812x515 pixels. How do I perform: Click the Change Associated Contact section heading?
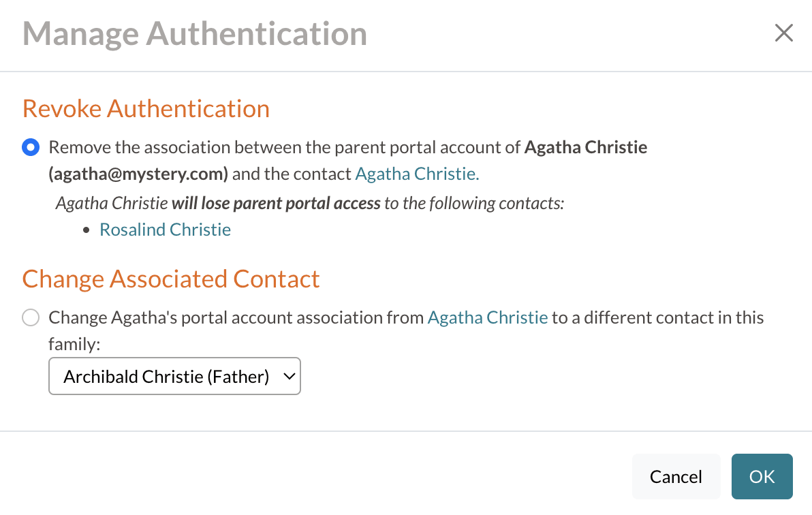coord(171,279)
